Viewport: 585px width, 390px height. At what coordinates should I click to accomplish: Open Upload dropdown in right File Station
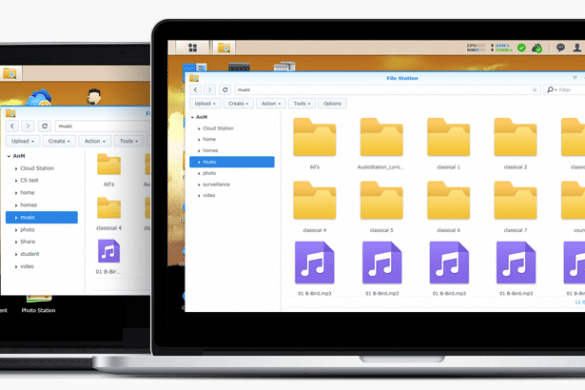[x=205, y=103]
